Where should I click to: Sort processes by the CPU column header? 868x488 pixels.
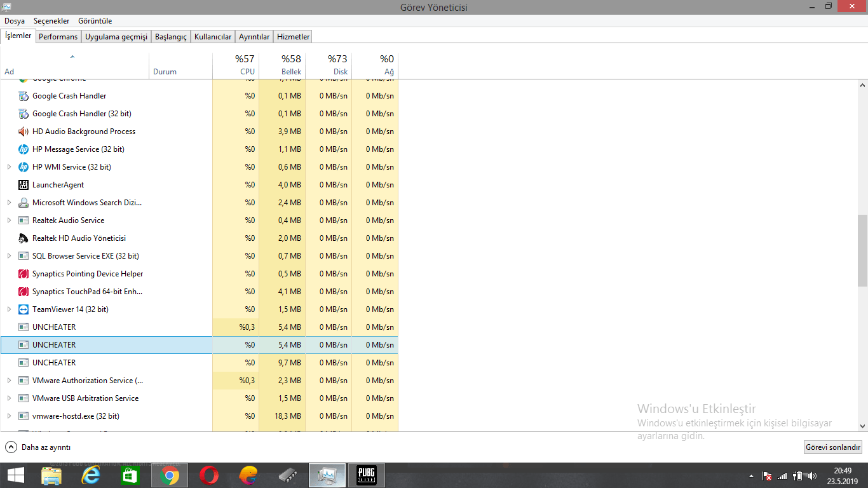tap(236, 65)
